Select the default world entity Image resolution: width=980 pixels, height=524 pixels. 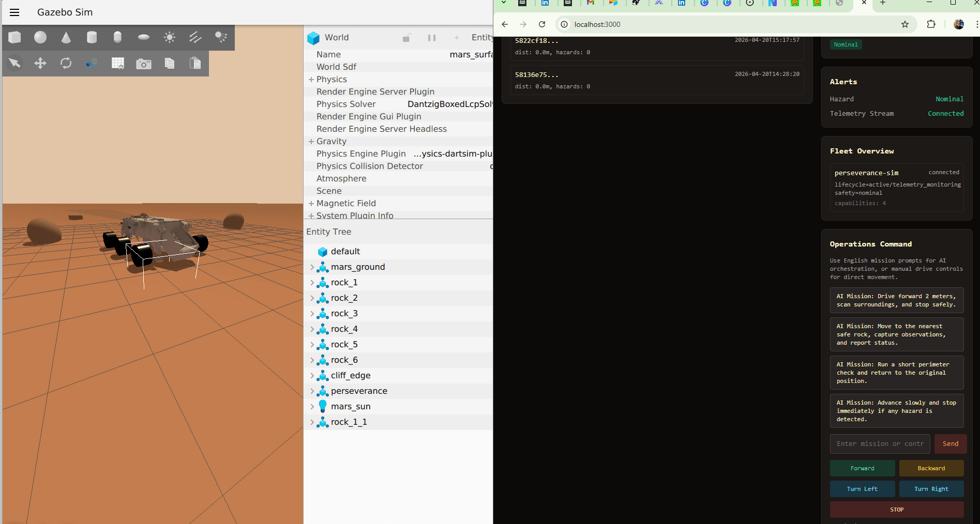[398, 252]
